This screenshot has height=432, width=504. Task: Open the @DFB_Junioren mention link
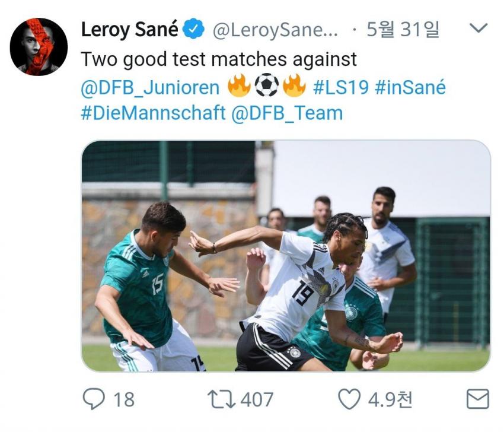click(x=150, y=87)
